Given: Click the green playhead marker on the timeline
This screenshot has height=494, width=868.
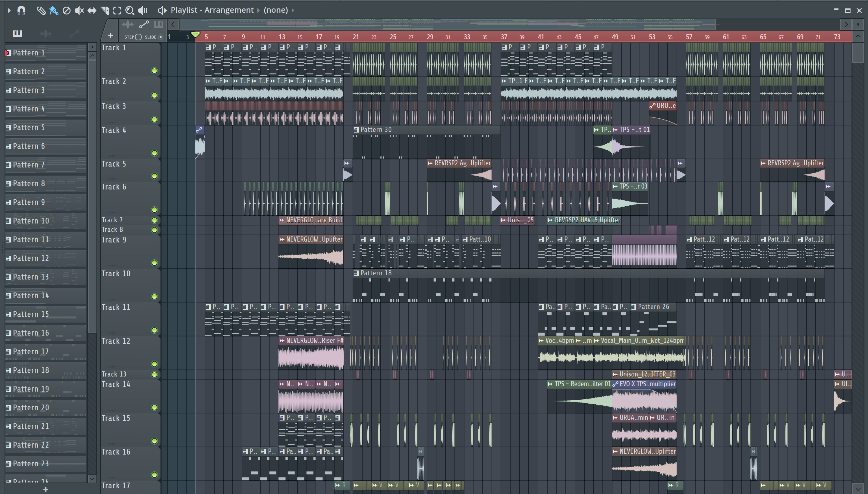Looking at the screenshot, I should pos(196,35).
